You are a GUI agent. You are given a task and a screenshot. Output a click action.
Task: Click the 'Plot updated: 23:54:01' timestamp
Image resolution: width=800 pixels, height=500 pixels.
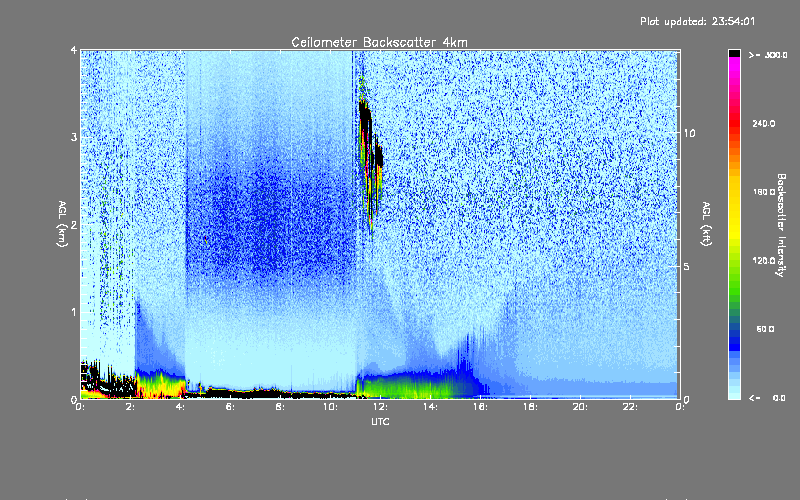697,21
